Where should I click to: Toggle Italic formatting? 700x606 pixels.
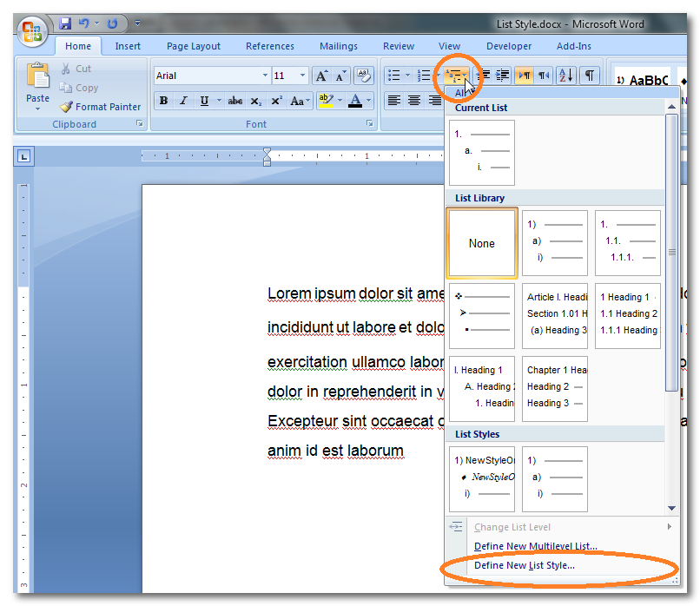point(183,101)
